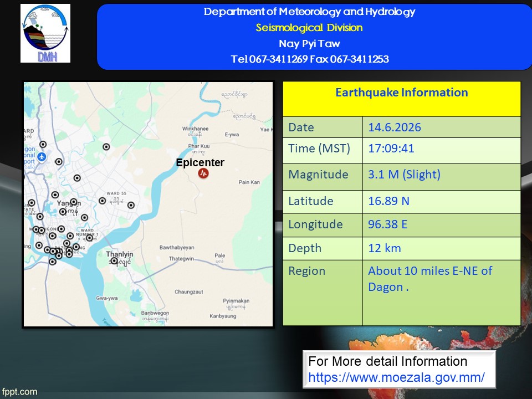Select the yellow 'Seismological Division' text
Viewport: 532px width, 399px height.
309,28
